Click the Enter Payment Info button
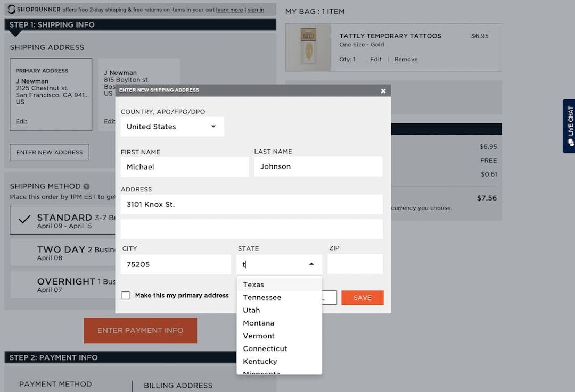The height and width of the screenshot is (392, 575). tap(140, 330)
